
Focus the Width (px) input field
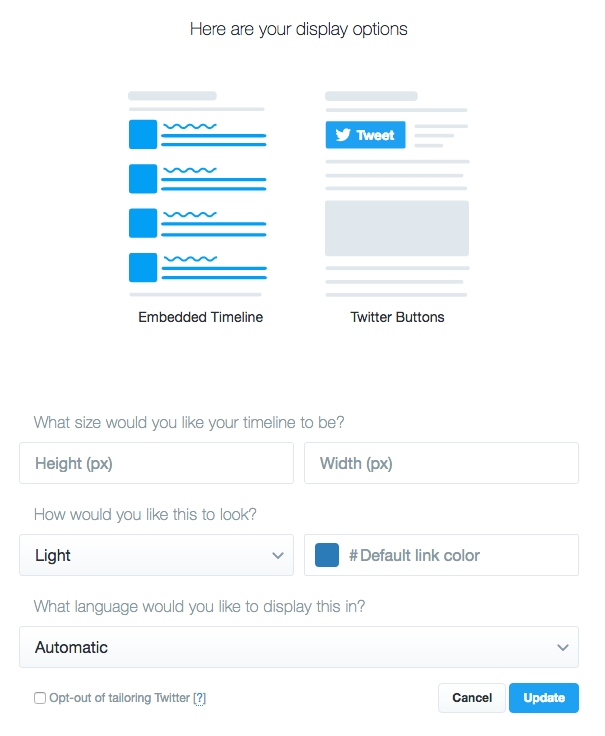coord(441,463)
